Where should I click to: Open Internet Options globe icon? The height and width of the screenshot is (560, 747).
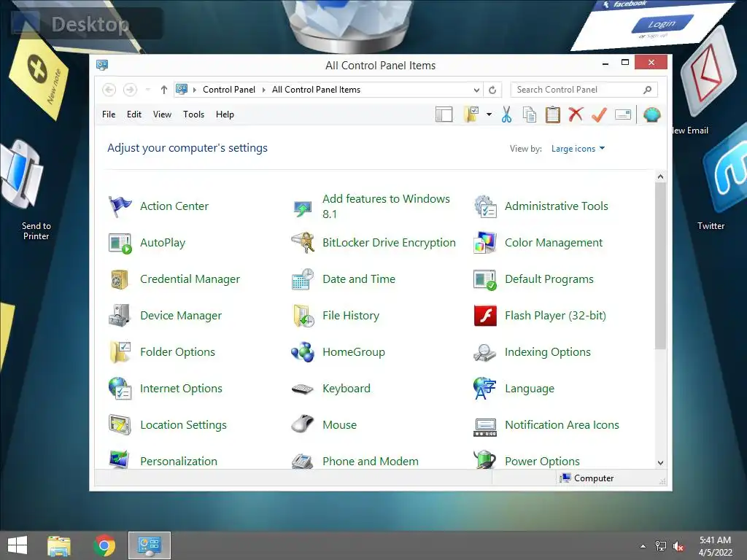120,389
